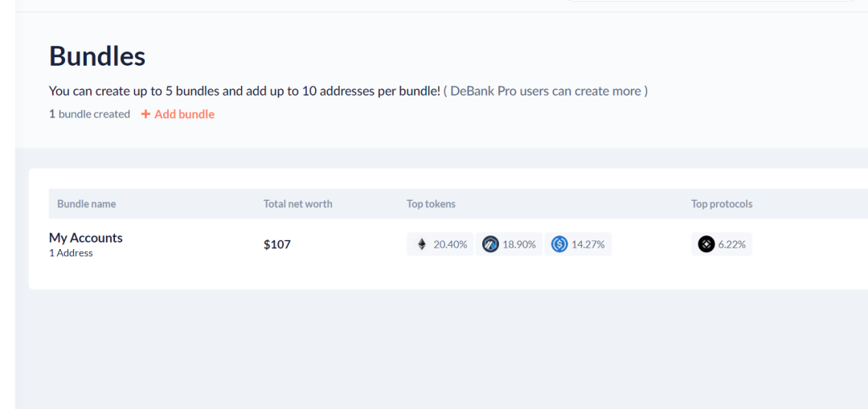Click the 1 Address label
The width and height of the screenshot is (868, 409).
click(x=71, y=253)
